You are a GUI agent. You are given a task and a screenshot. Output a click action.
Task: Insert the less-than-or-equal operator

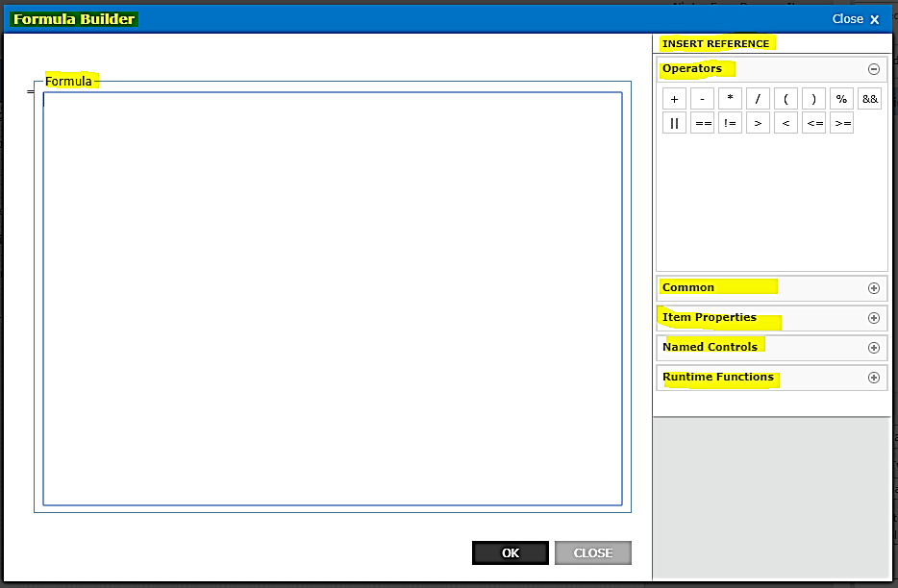[813, 122]
